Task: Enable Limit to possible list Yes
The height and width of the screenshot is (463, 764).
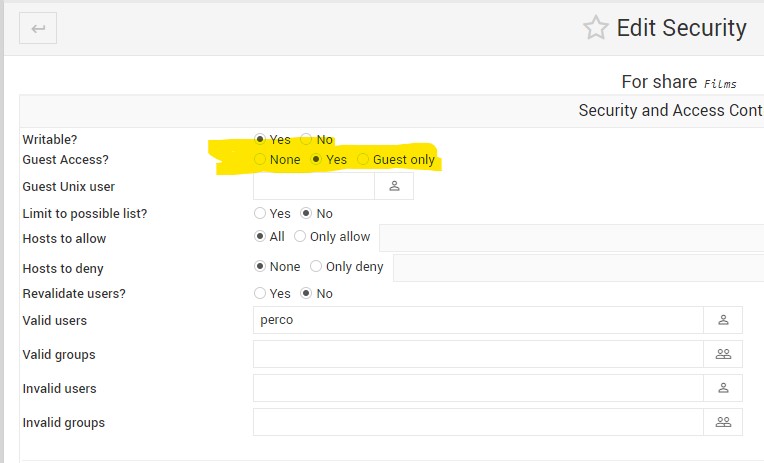Action: tap(260, 214)
